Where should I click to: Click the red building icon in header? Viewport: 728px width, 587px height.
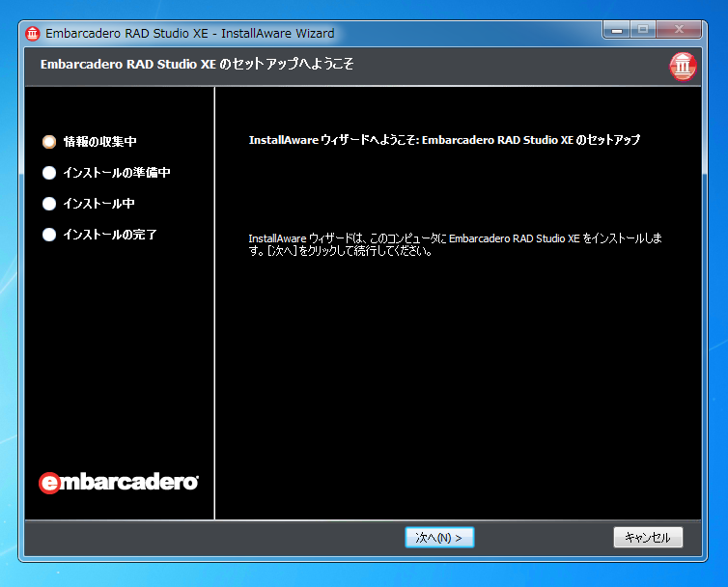pyautogui.click(x=683, y=67)
